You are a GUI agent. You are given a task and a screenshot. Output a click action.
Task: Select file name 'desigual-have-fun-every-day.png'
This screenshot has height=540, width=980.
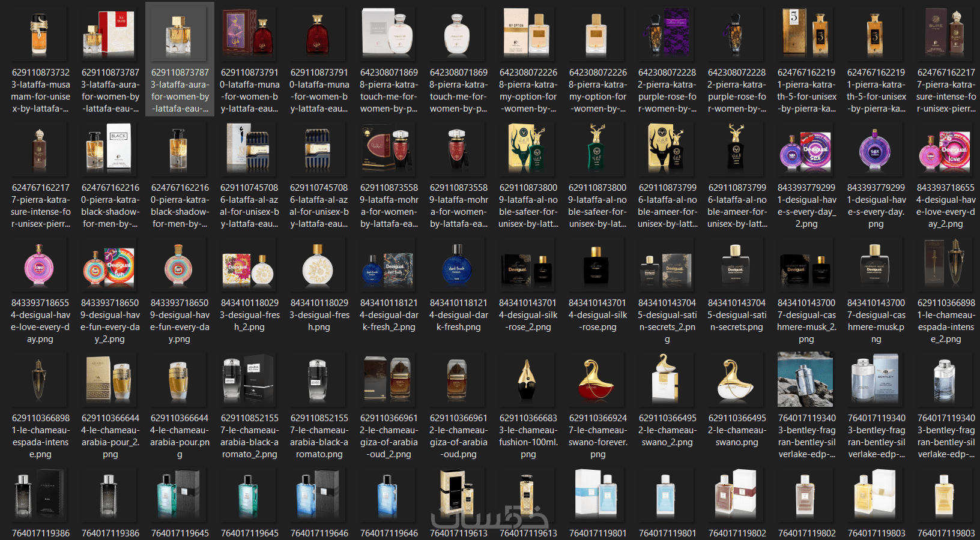[180, 321]
